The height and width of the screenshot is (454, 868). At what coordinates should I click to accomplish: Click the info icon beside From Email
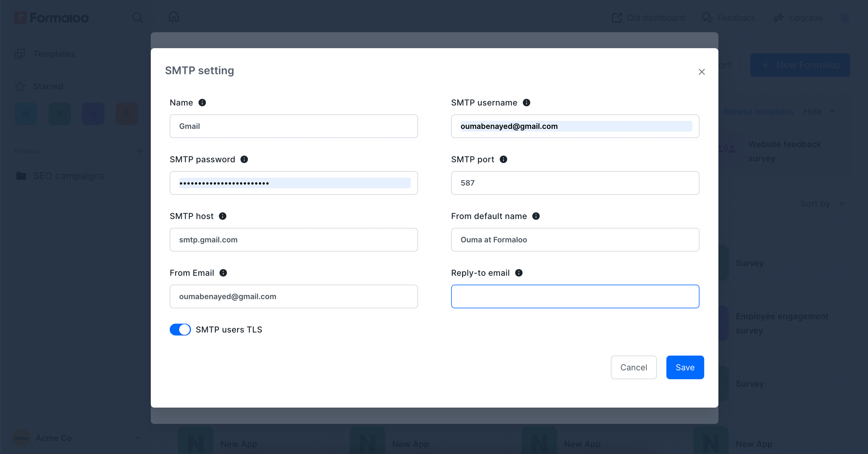pos(224,273)
